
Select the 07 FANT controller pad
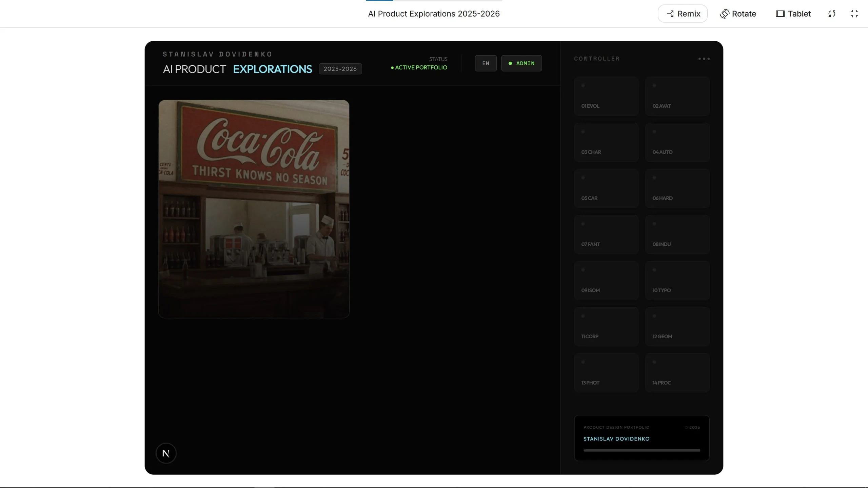click(606, 234)
